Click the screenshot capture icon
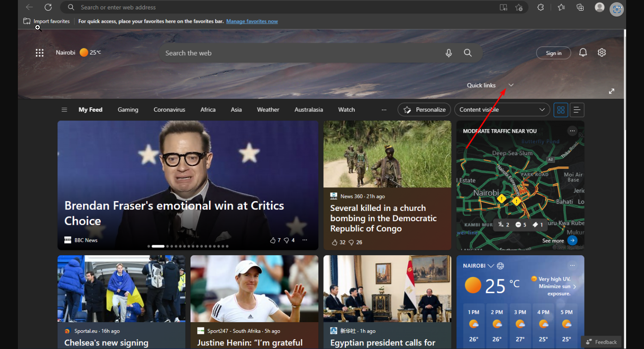Viewport: 644px width, 349px height. [617, 9]
